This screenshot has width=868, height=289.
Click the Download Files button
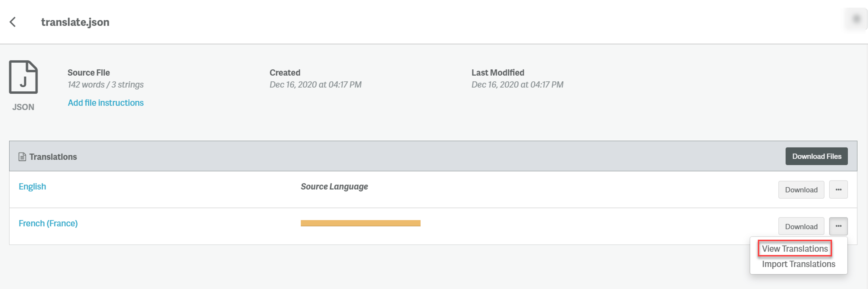[x=816, y=156]
